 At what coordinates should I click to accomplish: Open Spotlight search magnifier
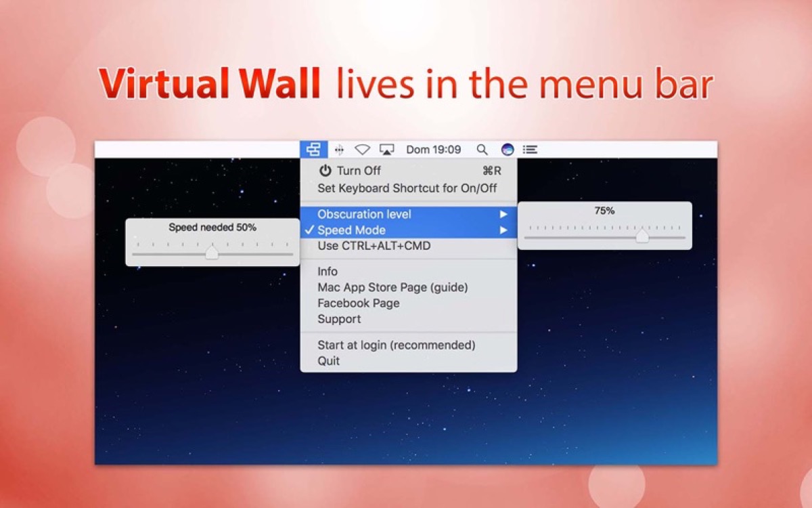tap(482, 150)
